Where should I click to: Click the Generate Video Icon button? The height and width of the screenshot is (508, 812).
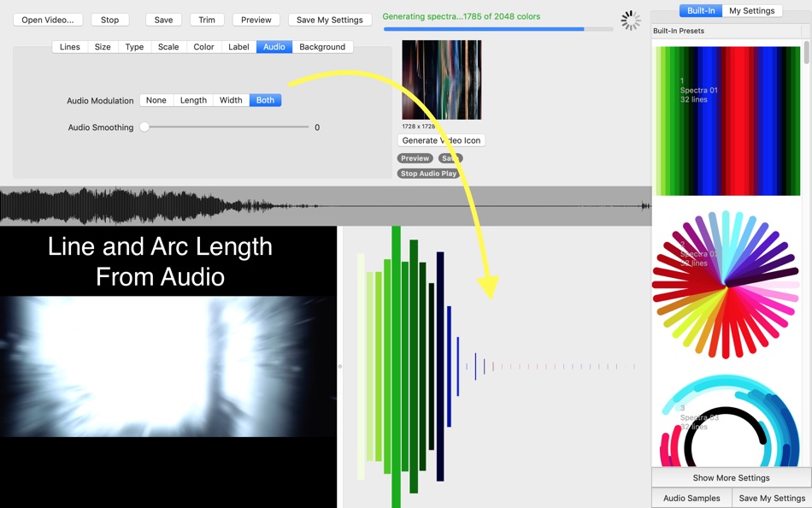(441, 140)
